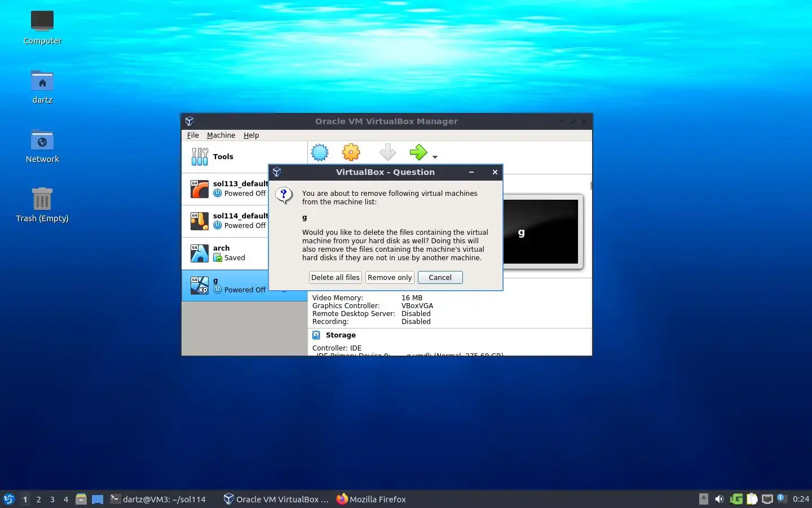812x508 pixels.
Task: Click the g VM Windows XP icon
Action: 200,286
